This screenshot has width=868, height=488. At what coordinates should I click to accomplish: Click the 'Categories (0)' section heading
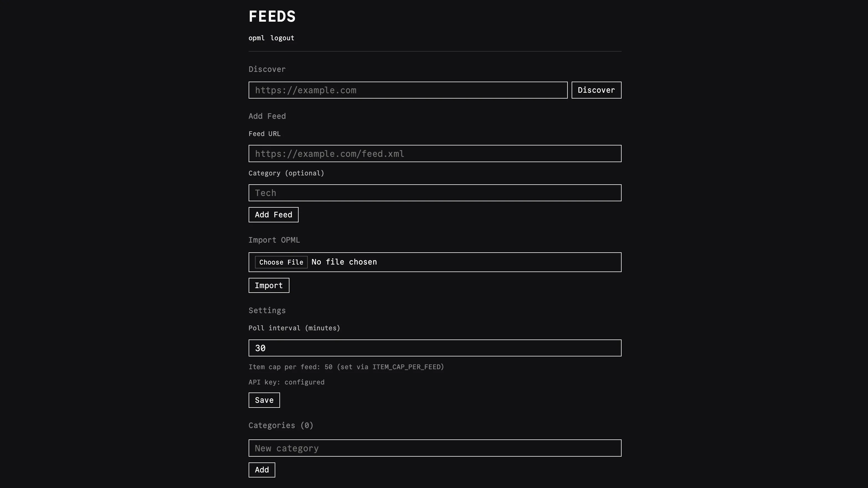click(x=281, y=425)
